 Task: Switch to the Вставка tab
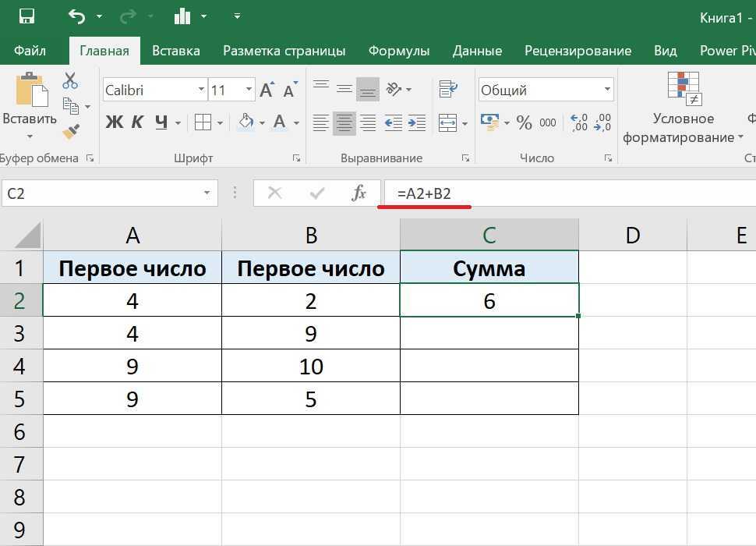click(176, 51)
